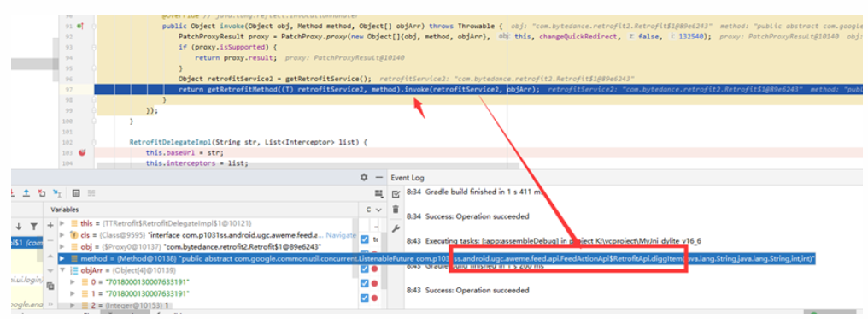
Task: Toggle breakpoint checkbox level with objArr row
Action: click(364, 269)
